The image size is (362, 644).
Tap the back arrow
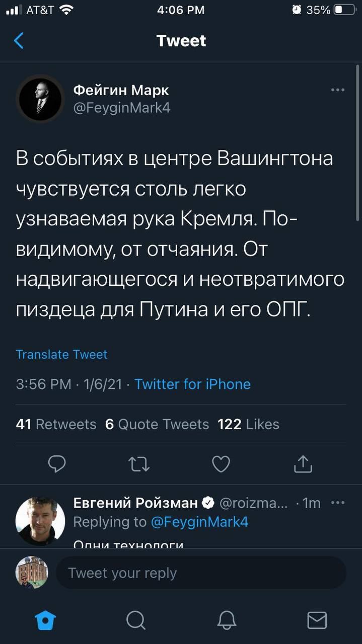[x=19, y=40]
